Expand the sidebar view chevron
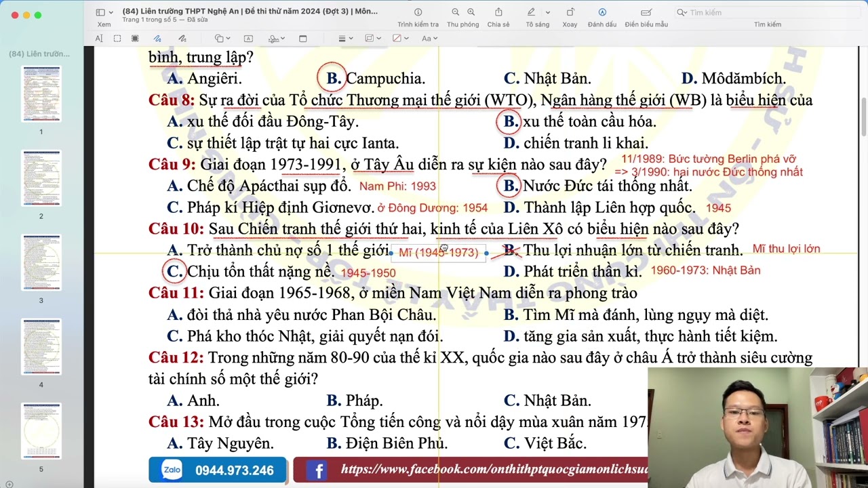 [111, 12]
